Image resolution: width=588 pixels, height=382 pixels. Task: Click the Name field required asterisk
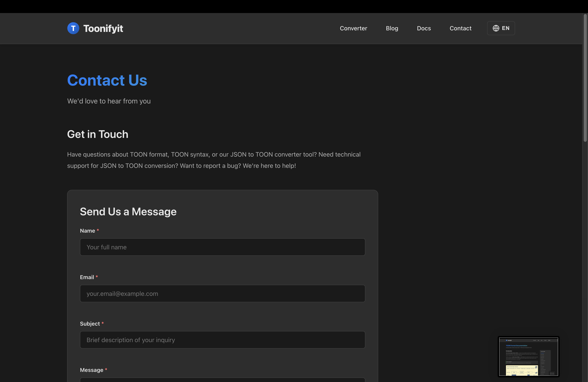[x=98, y=230]
